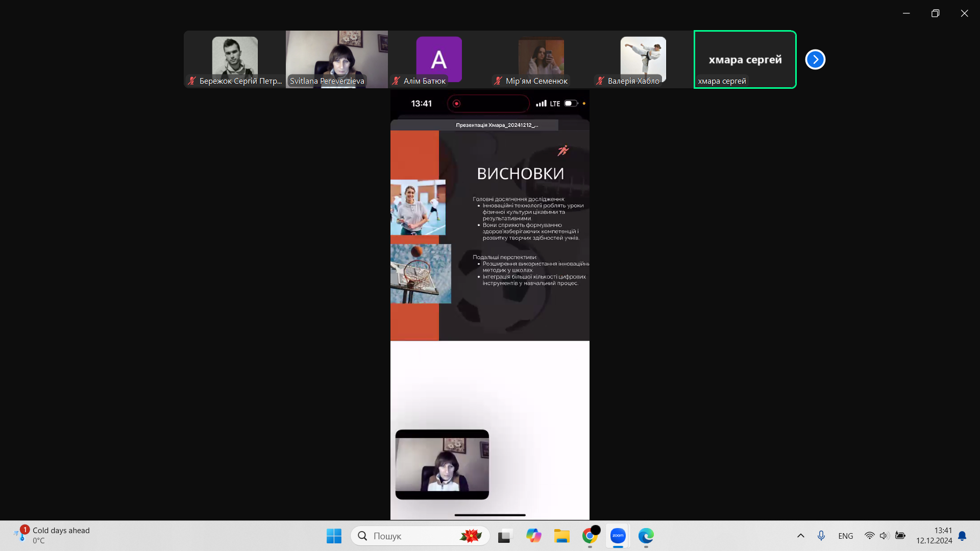The height and width of the screenshot is (551, 980).
Task: Open the clock and date flyout
Action: pyautogui.click(x=934, y=536)
